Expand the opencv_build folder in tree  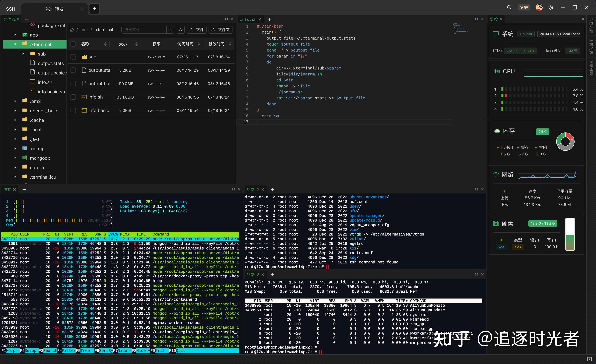tap(15, 111)
